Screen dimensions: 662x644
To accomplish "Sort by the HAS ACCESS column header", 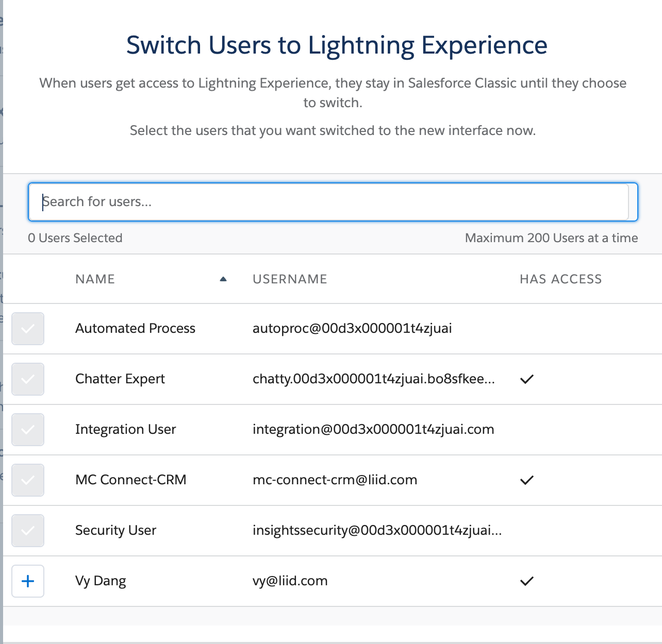I will click(560, 279).
